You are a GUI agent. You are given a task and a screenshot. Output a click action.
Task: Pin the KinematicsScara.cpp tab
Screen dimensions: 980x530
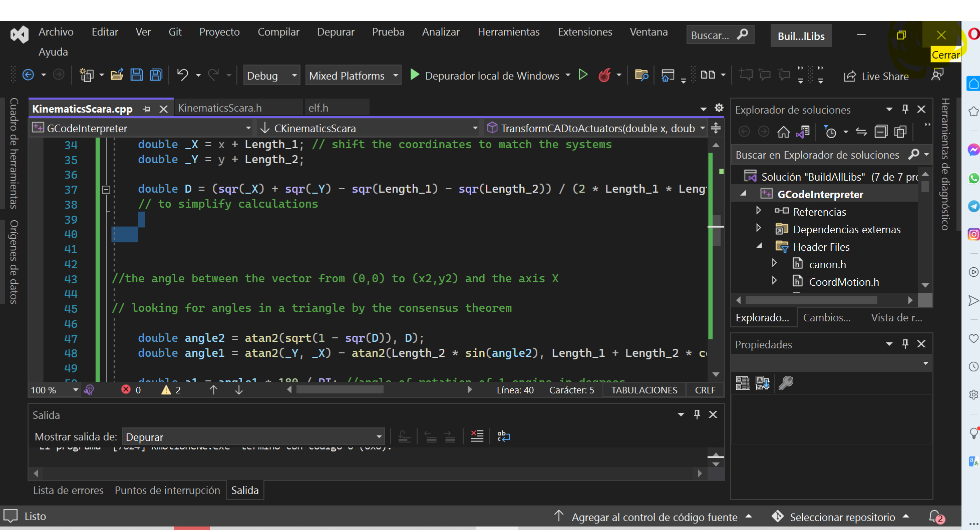(x=146, y=109)
